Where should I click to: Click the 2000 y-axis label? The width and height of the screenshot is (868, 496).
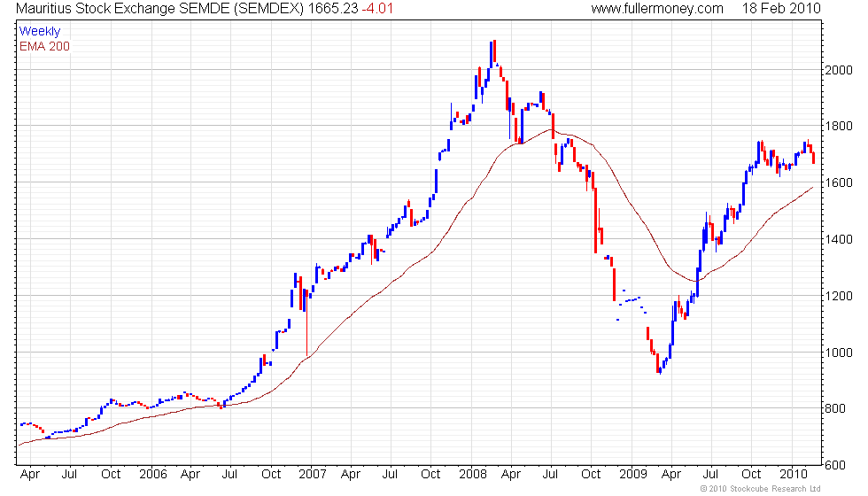coord(839,70)
